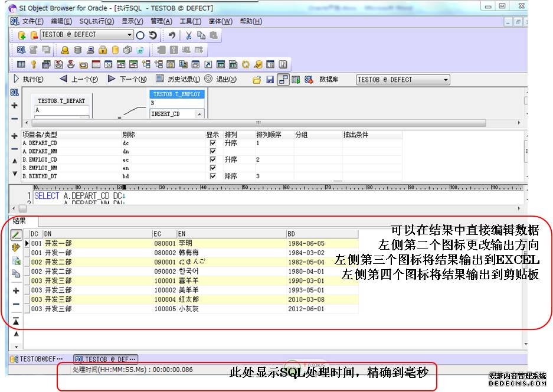This screenshot has height=392, width=553.
Task: Click the 执行(E) execute button
Action: point(28,80)
